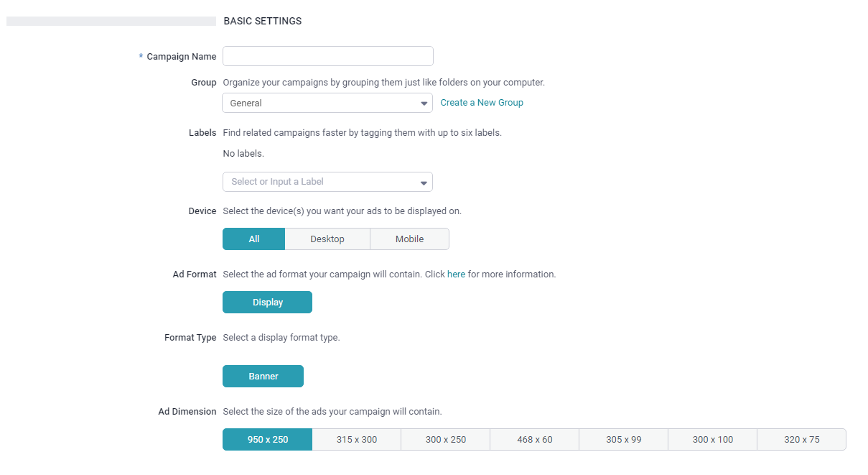Open the Select or Input a Label dropdown

(327, 182)
